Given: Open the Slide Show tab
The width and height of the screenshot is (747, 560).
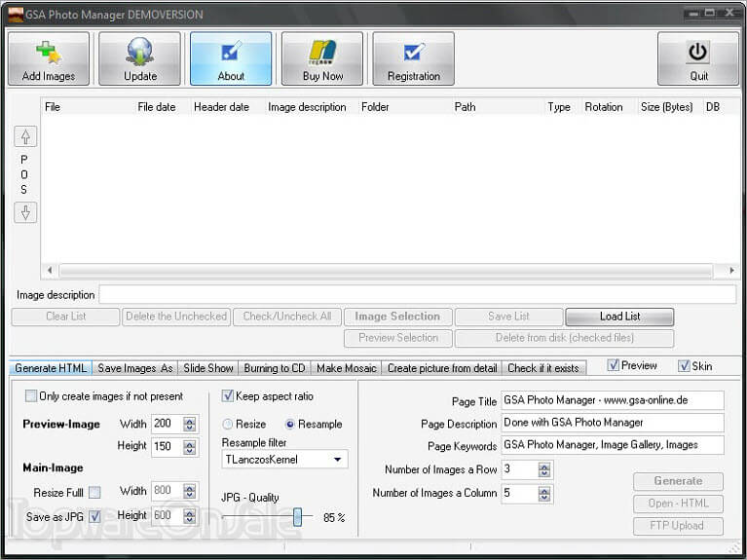Looking at the screenshot, I should tap(208, 368).
